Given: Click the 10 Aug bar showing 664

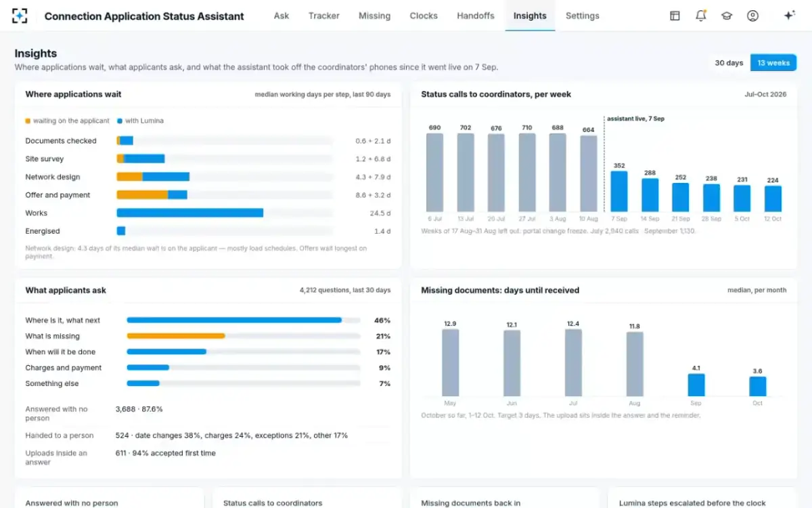Looking at the screenshot, I should [x=589, y=173].
